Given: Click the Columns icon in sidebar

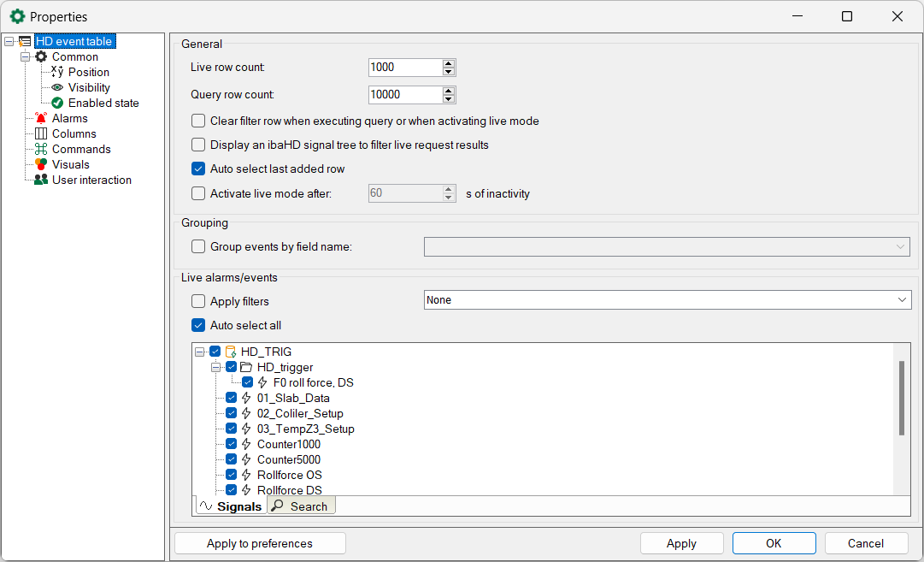Looking at the screenshot, I should tap(40, 133).
